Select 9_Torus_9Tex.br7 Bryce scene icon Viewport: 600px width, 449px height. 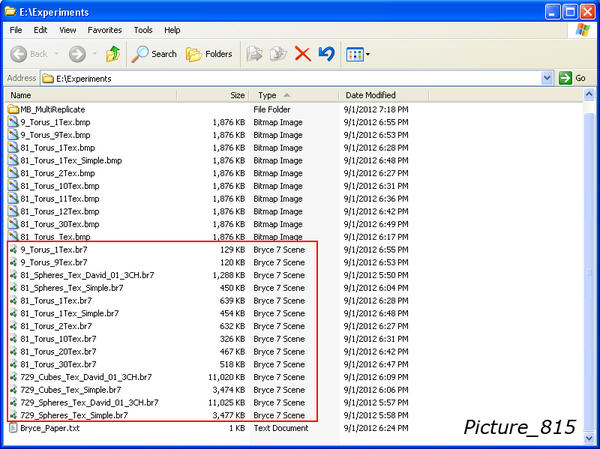(x=14, y=262)
